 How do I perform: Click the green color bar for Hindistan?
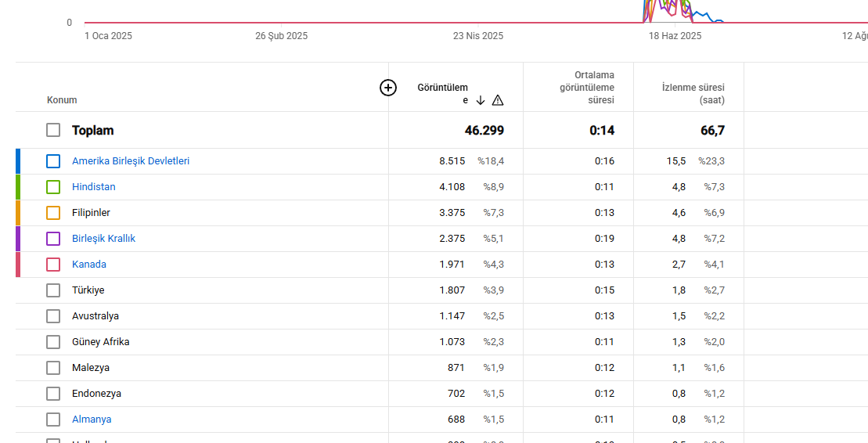(x=18, y=187)
